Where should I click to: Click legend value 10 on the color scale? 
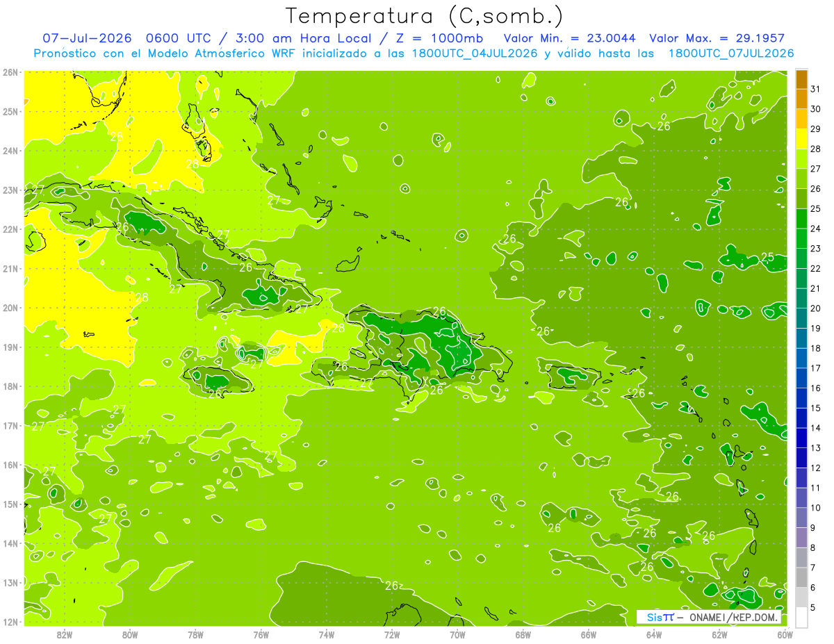(816, 507)
